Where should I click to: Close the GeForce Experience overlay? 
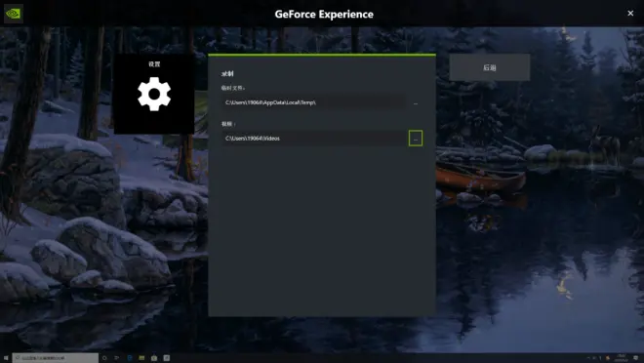[x=630, y=13]
